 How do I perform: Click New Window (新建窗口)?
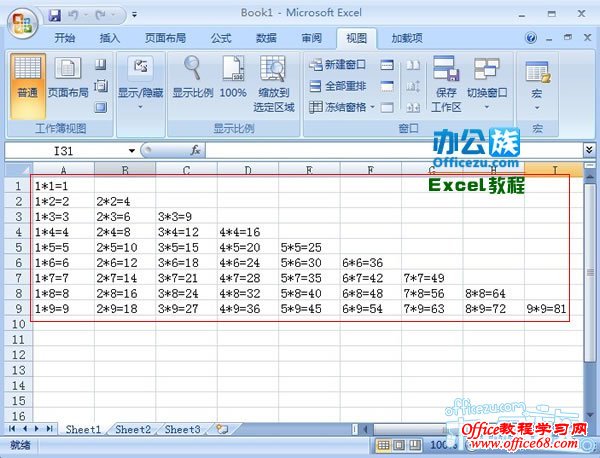(338, 65)
